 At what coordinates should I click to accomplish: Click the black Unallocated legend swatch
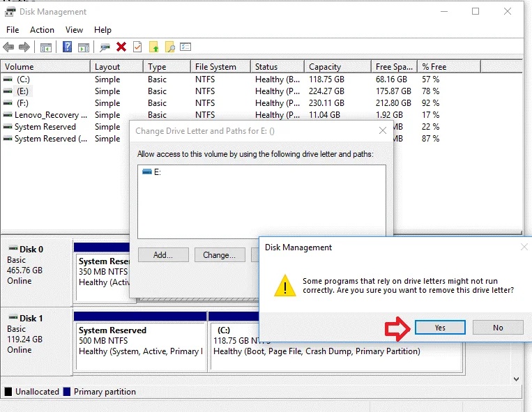click(8, 392)
